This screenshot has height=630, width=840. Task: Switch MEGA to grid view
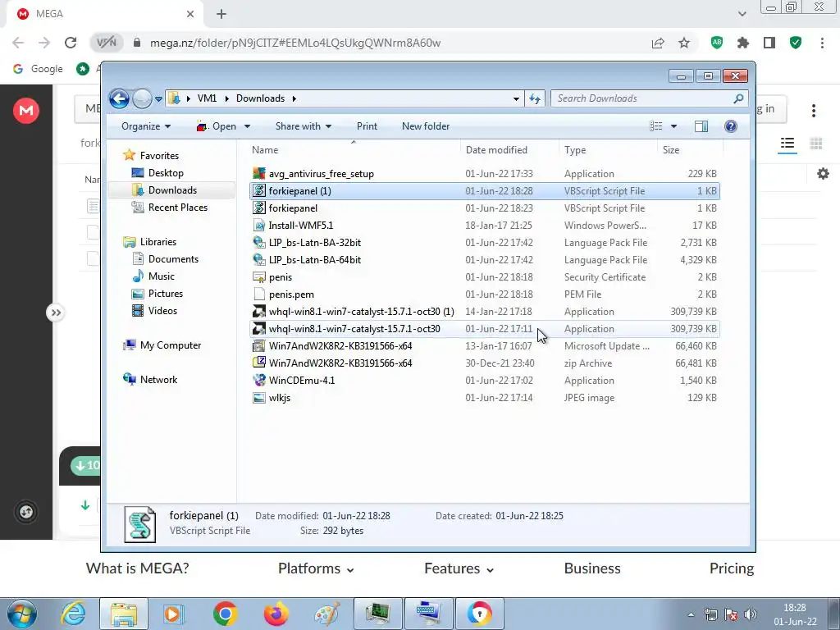tap(816, 143)
